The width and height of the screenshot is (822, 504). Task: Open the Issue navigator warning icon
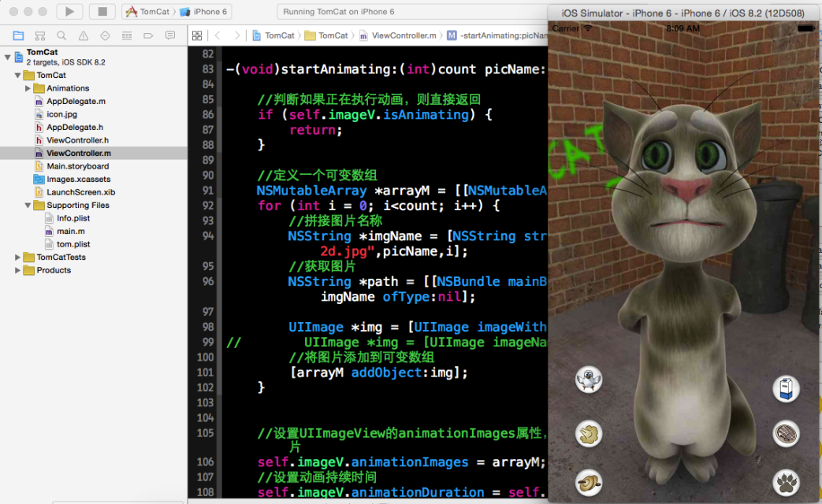tap(84, 35)
